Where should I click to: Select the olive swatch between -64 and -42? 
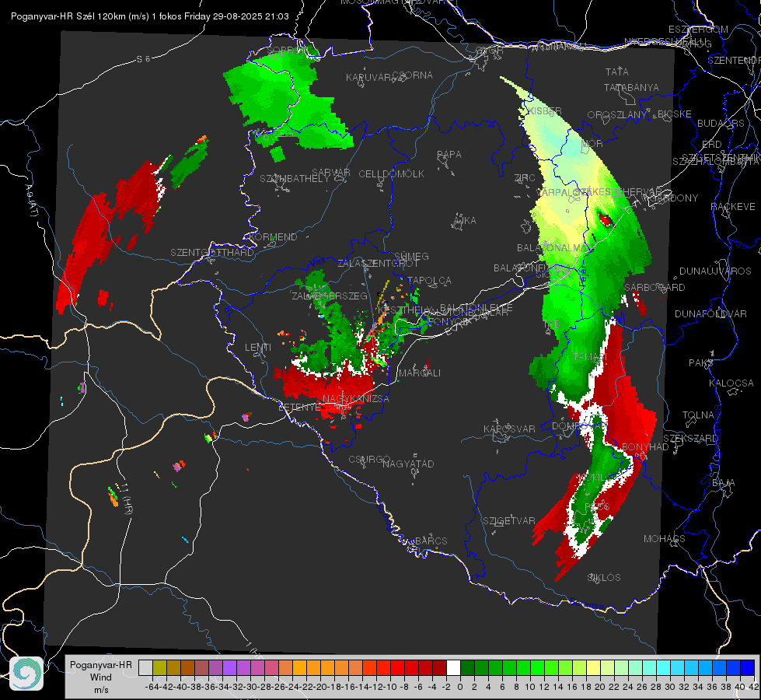(159, 667)
